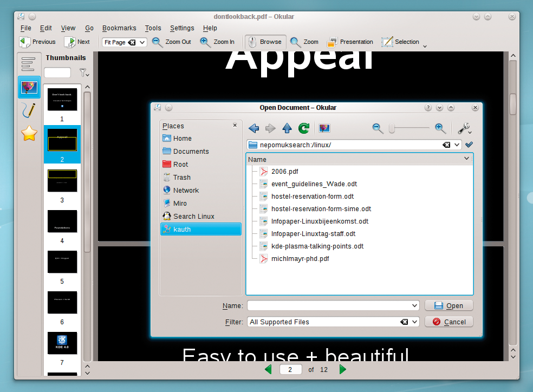Select Search Linux in Places

pyautogui.click(x=200, y=216)
